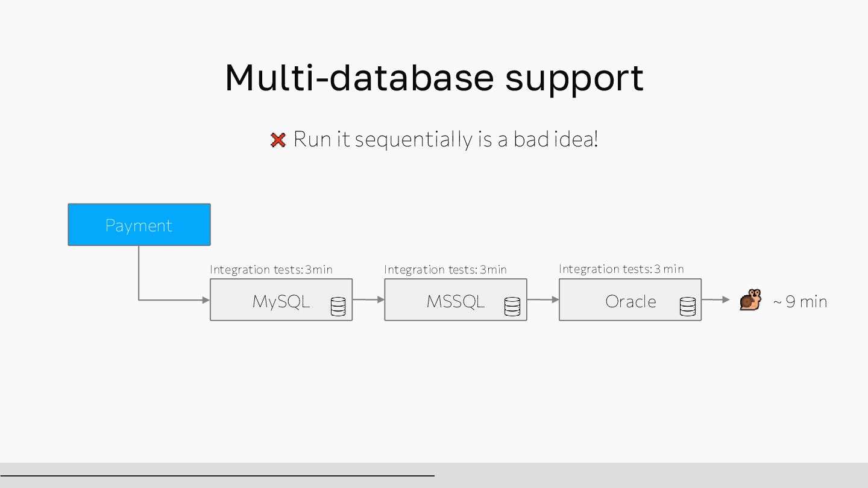Click "Integration tests: 3min" label above MSSQL

[x=445, y=269]
